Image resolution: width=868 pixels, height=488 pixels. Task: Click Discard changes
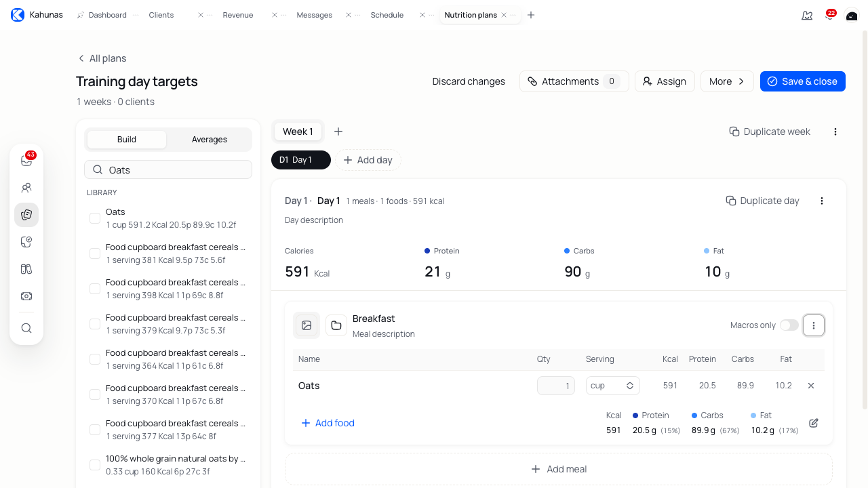469,81
